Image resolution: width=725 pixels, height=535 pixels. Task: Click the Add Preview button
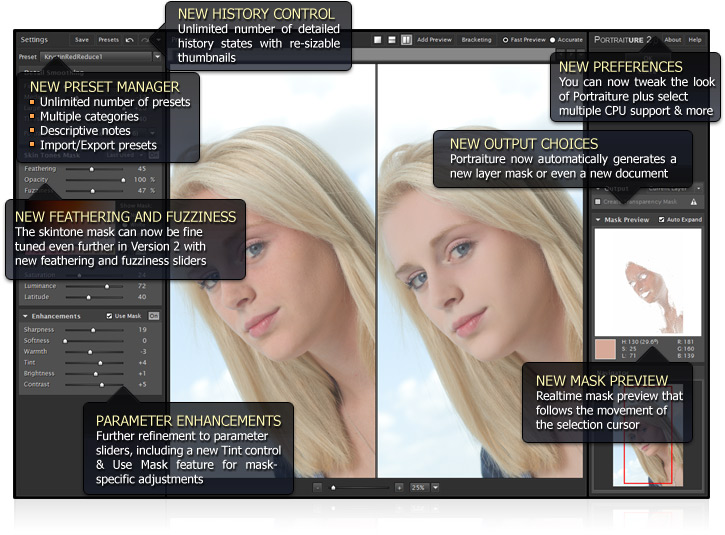click(434, 40)
